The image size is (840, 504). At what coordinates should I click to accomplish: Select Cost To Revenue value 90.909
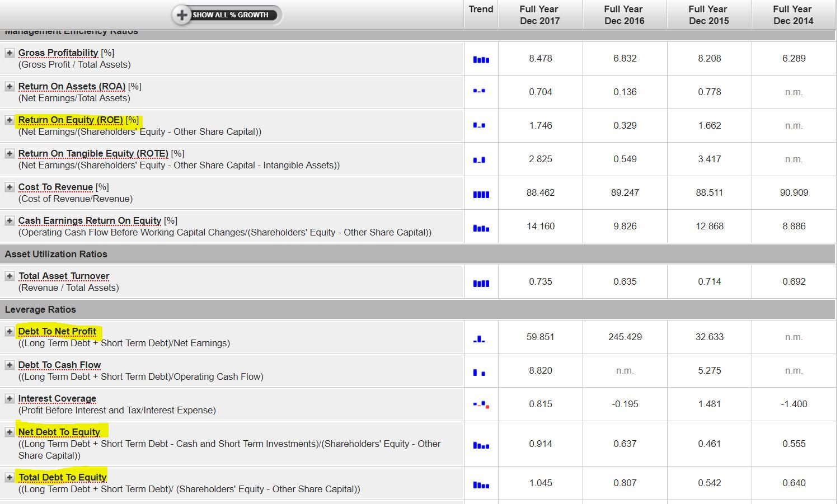coord(794,192)
